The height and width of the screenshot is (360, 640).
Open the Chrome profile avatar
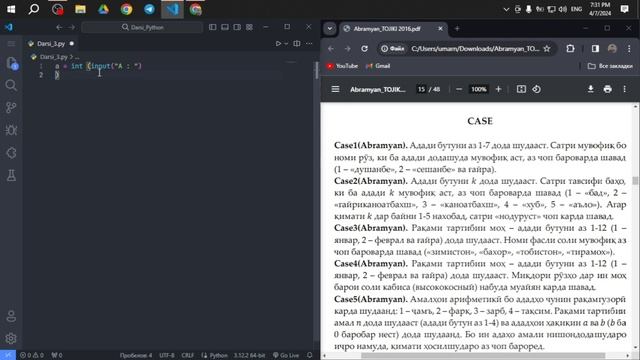(612, 49)
